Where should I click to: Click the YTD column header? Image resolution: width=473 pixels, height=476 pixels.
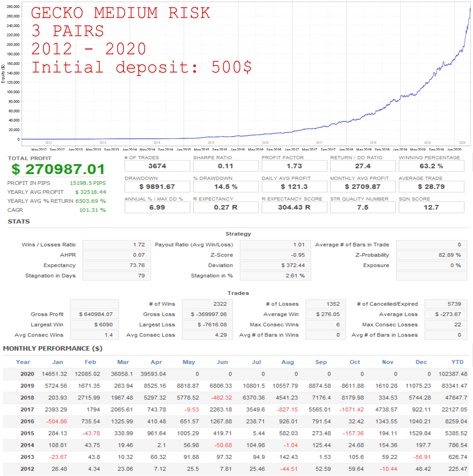pyautogui.click(x=457, y=362)
